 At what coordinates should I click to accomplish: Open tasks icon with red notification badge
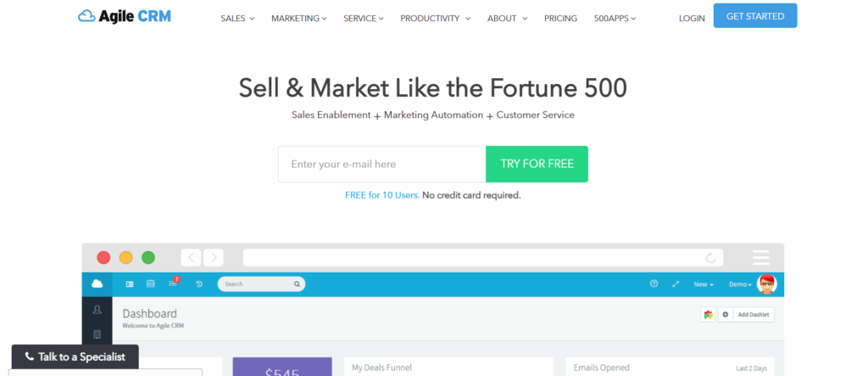(174, 283)
